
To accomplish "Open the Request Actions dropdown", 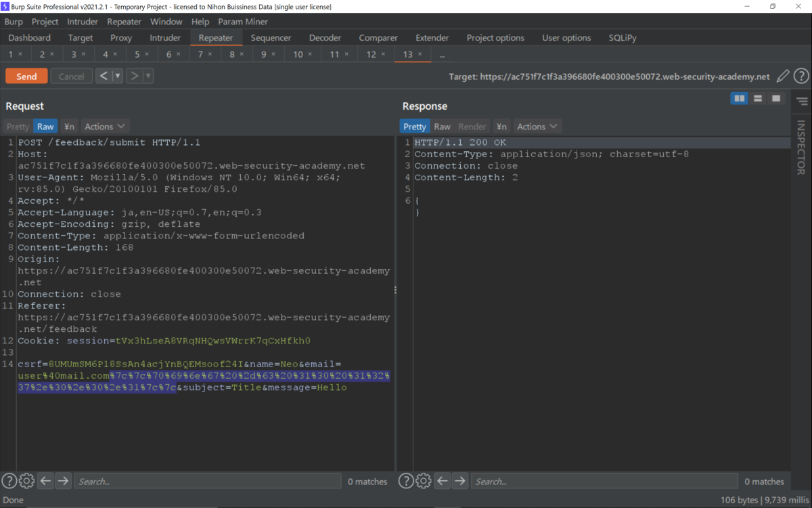I will (x=105, y=126).
